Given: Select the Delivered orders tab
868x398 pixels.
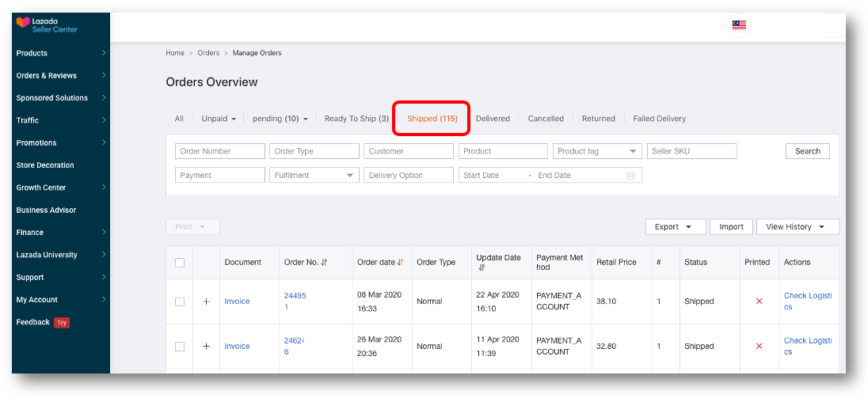Looking at the screenshot, I should [493, 119].
